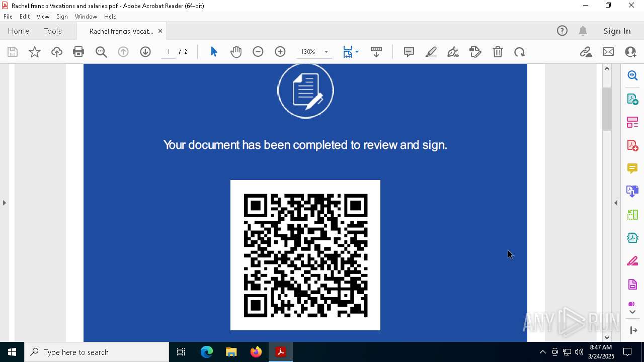Send file by email envelope icon
Image resolution: width=644 pixels, height=362 pixels.
pyautogui.click(x=608, y=52)
